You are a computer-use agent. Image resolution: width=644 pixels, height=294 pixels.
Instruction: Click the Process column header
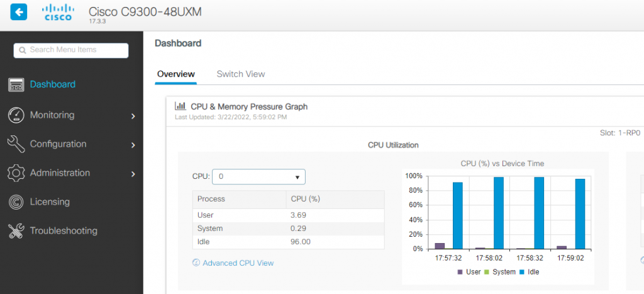tap(240, 199)
